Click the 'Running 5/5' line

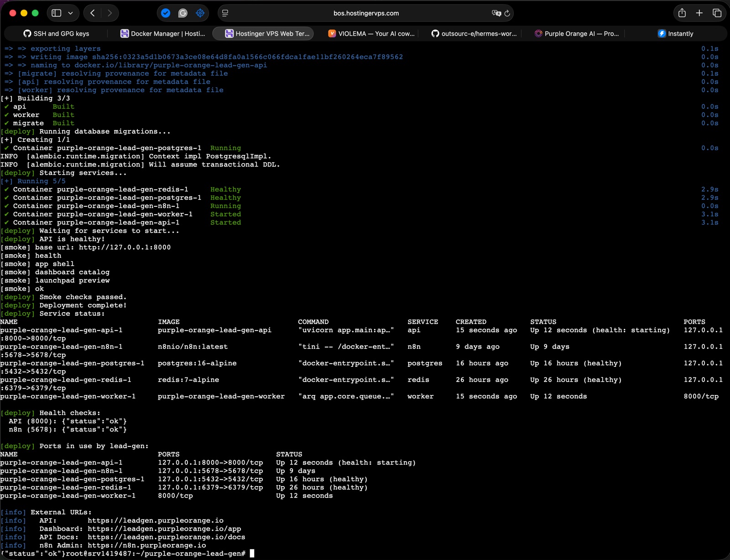click(x=33, y=181)
